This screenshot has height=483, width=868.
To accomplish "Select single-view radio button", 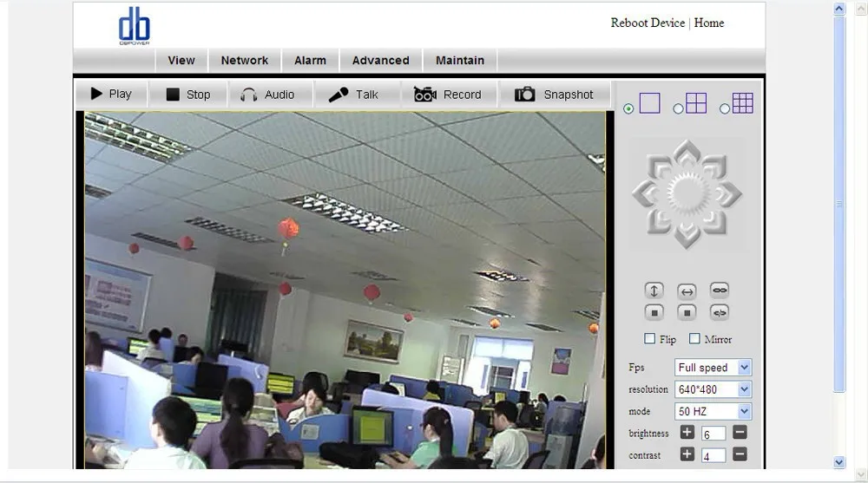I will coord(628,109).
